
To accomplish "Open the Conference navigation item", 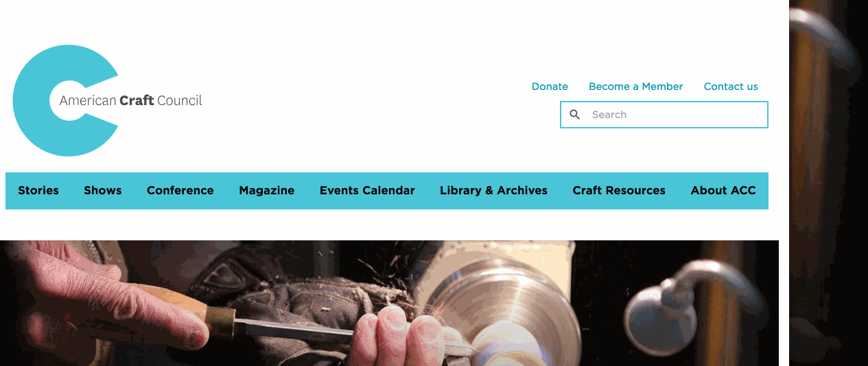I will [180, 190].
